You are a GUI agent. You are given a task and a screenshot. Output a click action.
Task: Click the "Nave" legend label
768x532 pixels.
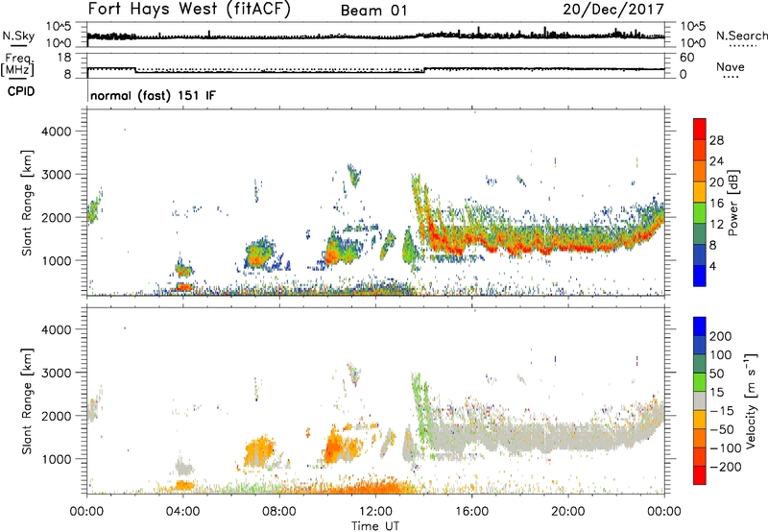tap(731, 66)
